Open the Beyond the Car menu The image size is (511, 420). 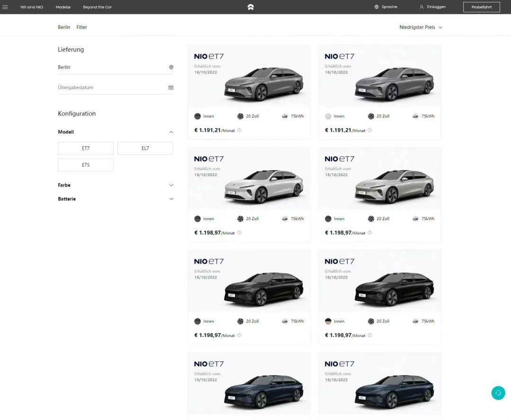[x=97, y=7]
